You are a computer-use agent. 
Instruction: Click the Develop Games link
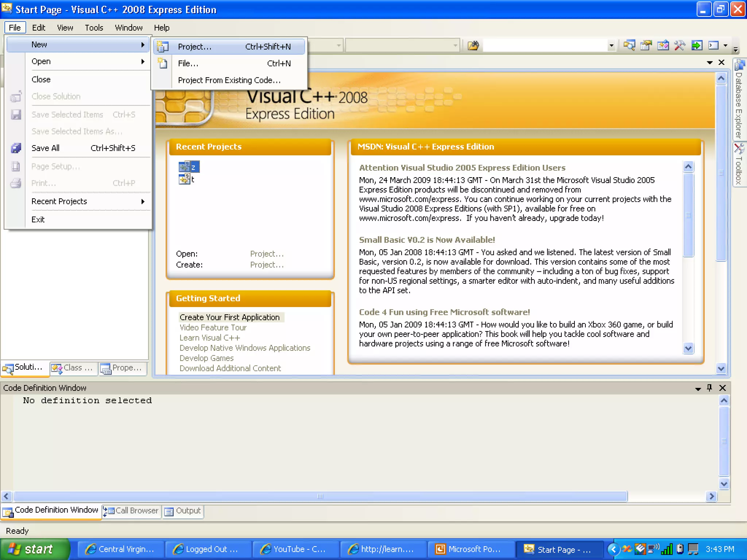[206, 358]
